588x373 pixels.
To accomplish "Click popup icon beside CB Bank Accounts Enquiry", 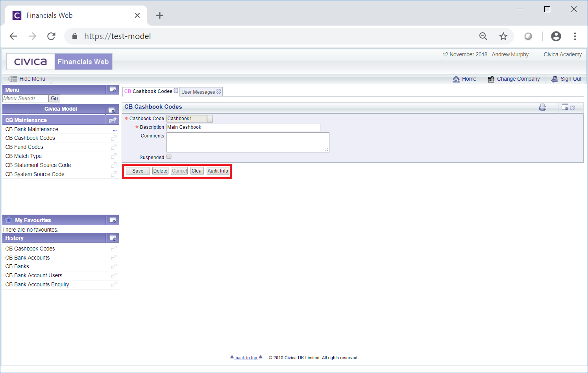I will click(x=113, y=285).
